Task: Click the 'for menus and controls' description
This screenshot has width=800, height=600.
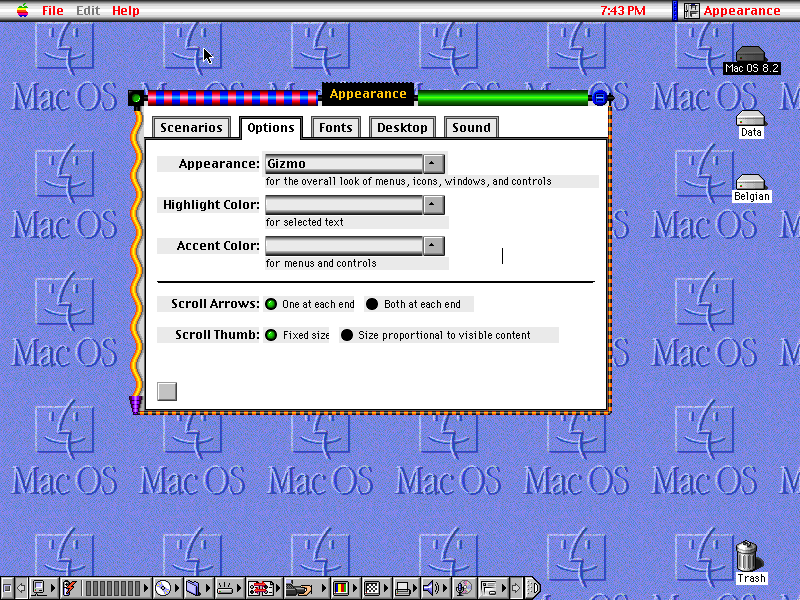Action: pos(321,263)
